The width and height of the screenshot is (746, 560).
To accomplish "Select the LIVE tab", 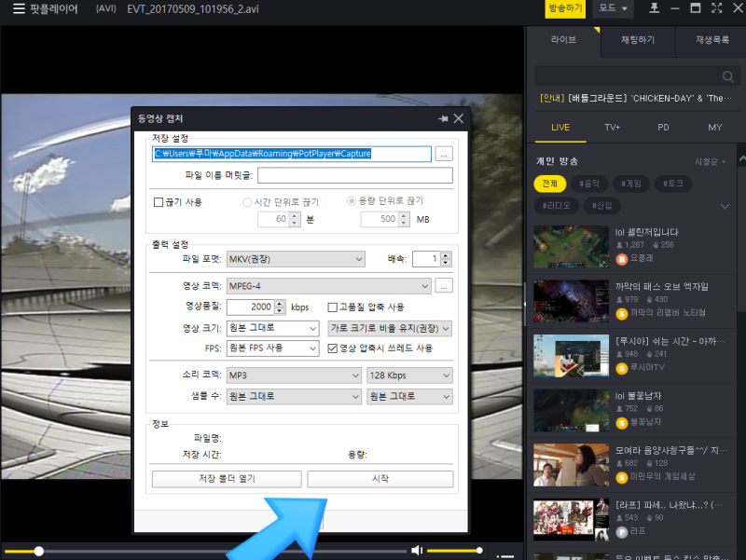I will pos(560,128).
